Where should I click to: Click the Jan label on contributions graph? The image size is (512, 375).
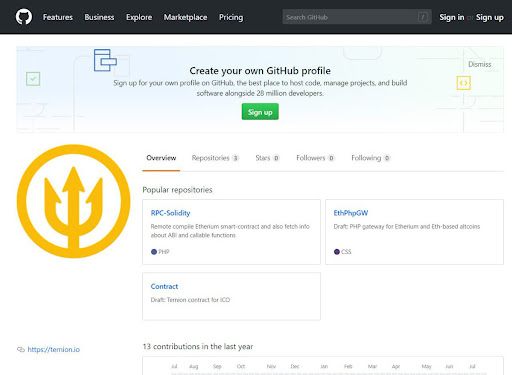324,367
